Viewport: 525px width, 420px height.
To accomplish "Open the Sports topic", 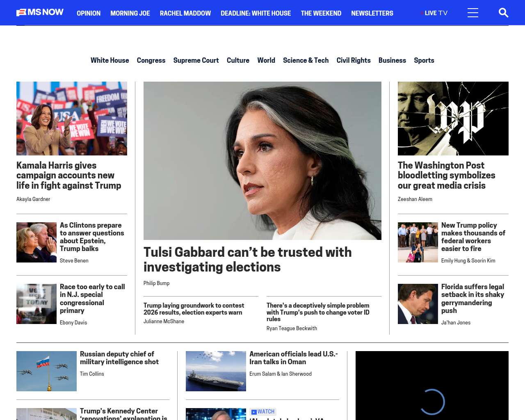I will click(424, 60).
